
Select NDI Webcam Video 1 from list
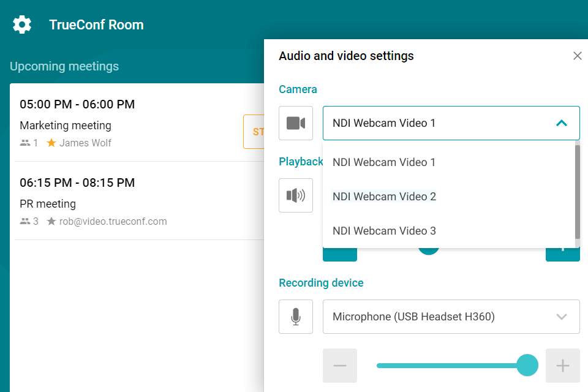449,162
